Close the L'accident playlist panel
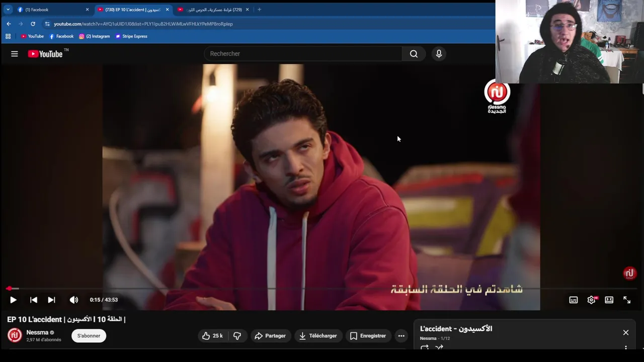The image size is (644, 362). [x=626, y=332]
